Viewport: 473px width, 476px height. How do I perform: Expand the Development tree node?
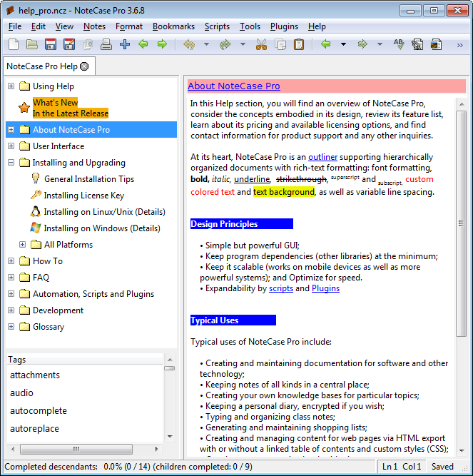[11, 310]
